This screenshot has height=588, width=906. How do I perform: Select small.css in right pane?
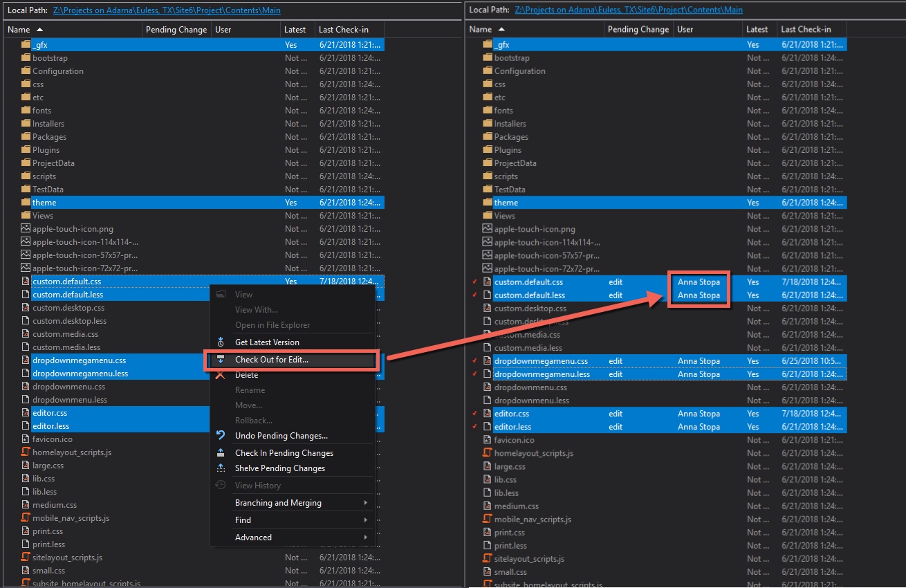coord(510,572)
